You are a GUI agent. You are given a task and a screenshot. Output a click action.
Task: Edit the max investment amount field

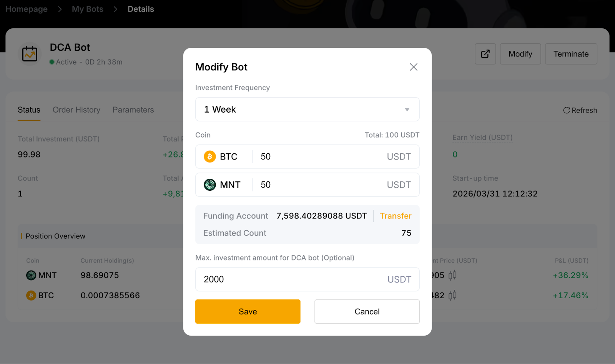292,279
